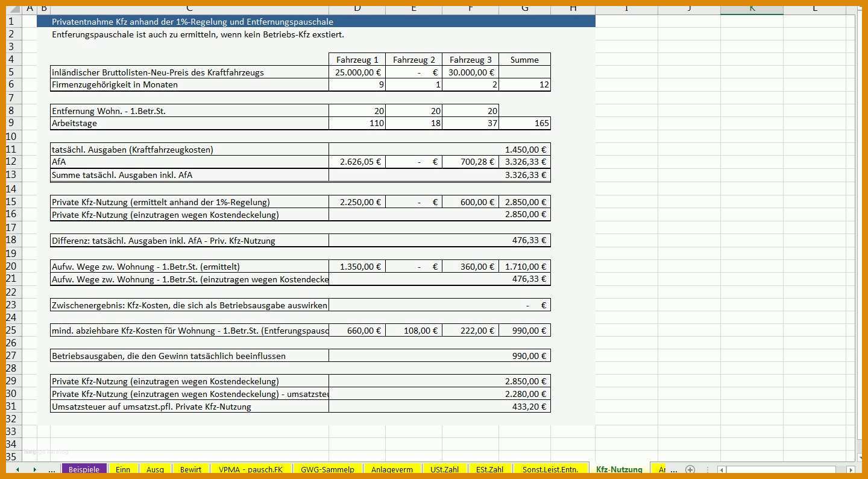Select the Umsatzsteuer value 433,20 €

tap(439, 407)
